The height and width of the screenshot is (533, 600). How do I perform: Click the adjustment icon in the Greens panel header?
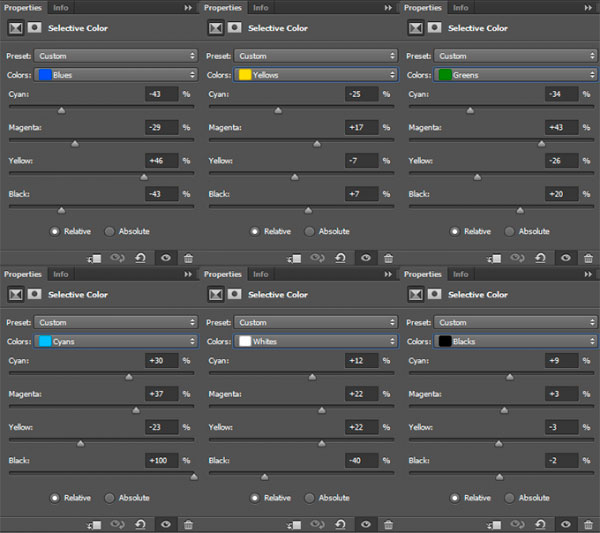416,28
